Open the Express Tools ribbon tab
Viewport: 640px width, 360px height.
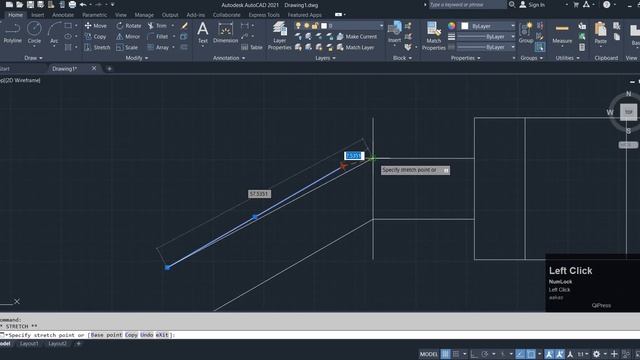pos(264,15)
